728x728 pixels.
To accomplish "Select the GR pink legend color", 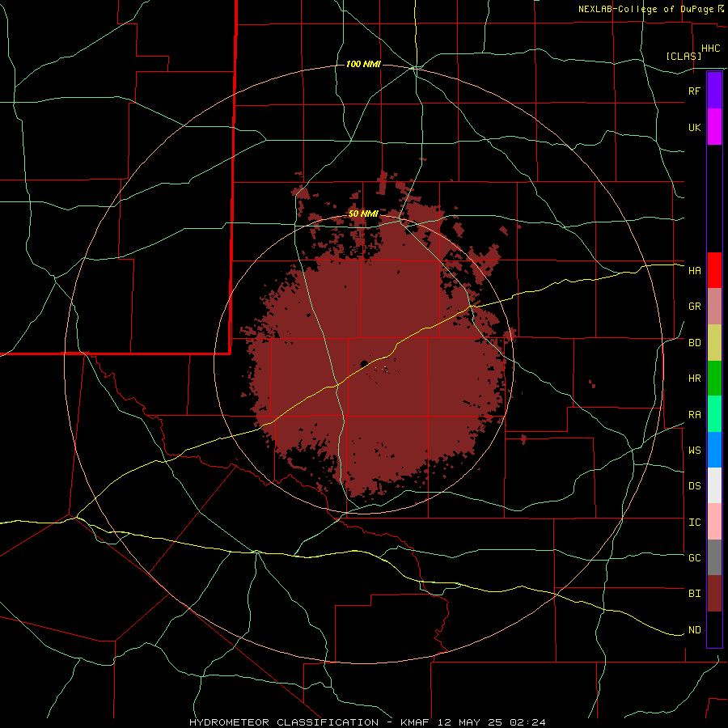I will (714, 307).
